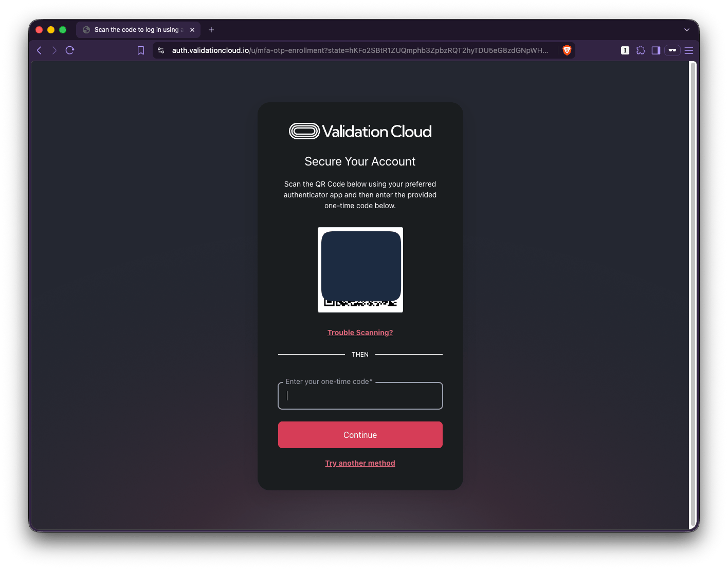Close the window with red traffic light
The image size is (728, 570).
pos(39,30)
